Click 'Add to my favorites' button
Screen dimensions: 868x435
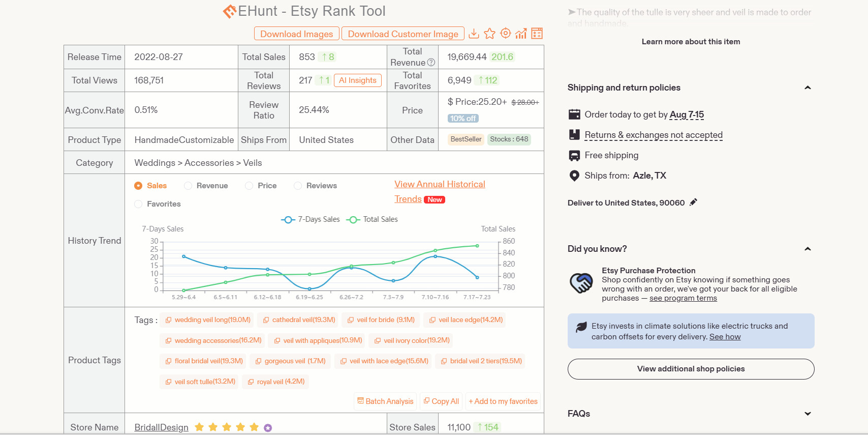coord(503,401)
